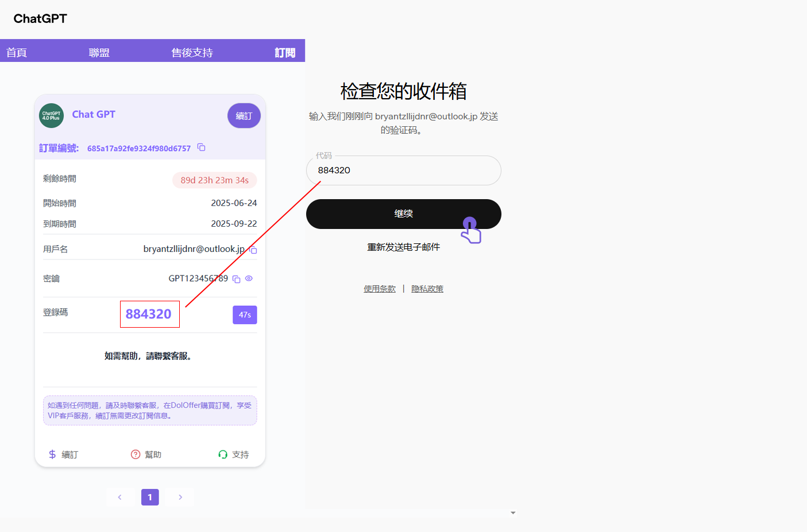Click the 訂單編號 label
This screenshot has height=532, width=807.
click(59, 148)
